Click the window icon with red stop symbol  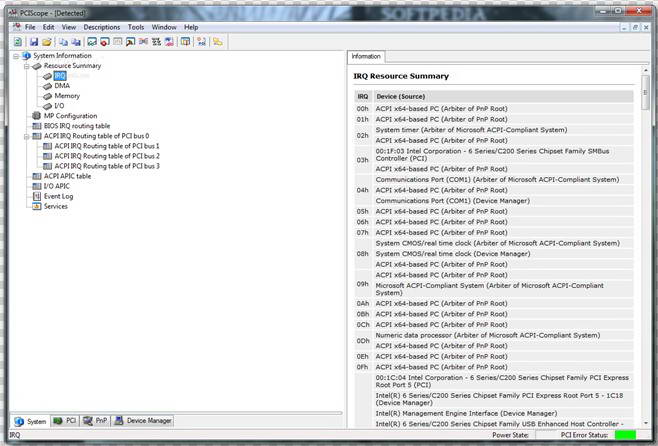105,42
